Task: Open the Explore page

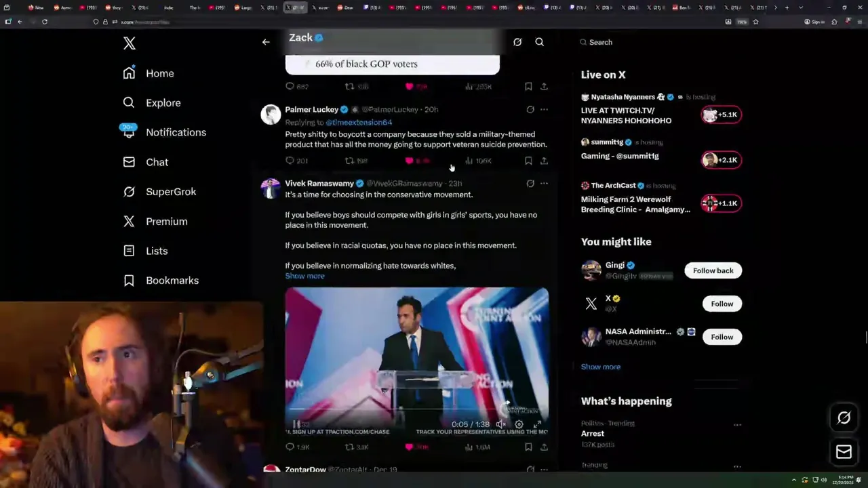Action: coord(152,103)
